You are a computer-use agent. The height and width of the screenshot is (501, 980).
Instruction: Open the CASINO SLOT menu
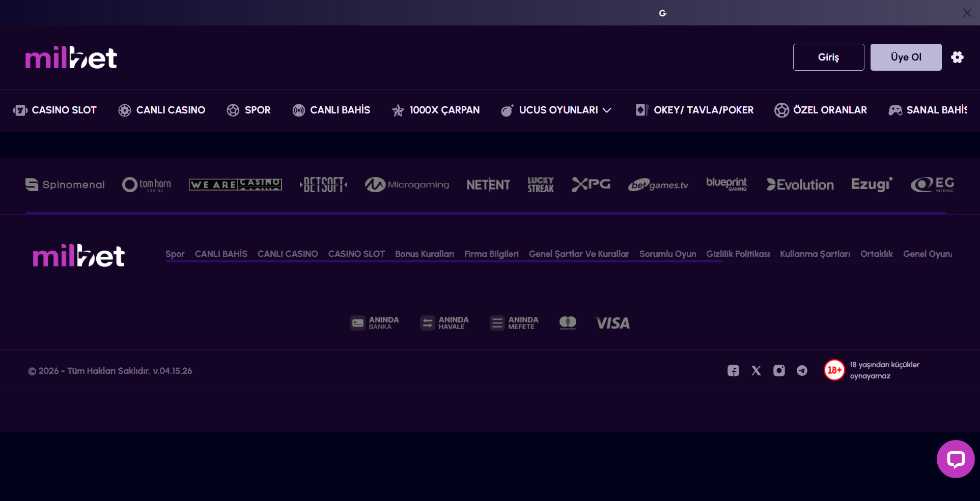click(54, 110)
